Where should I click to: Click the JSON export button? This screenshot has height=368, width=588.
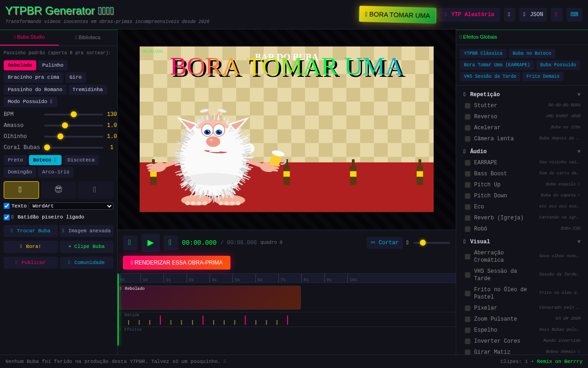(x=533, y=15)
